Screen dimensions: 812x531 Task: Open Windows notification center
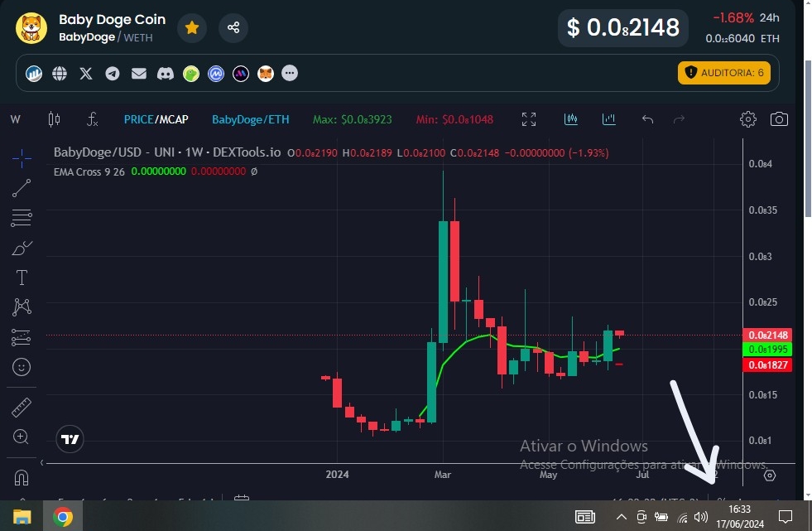(786, 516)
